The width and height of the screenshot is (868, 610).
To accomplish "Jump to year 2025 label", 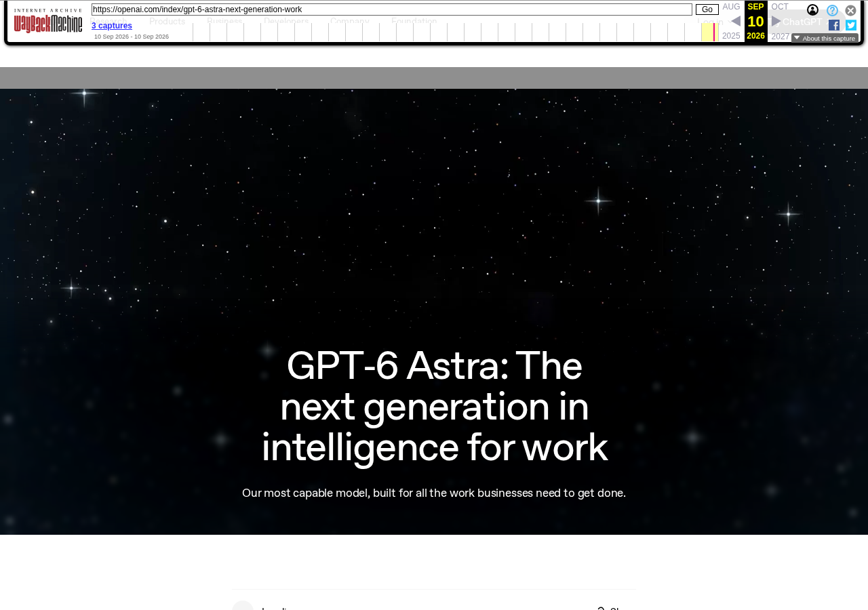I will click(731, 36).
